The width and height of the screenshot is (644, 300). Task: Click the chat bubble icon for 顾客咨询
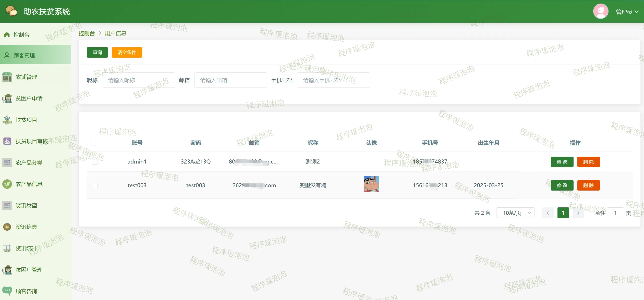(7, 291)
